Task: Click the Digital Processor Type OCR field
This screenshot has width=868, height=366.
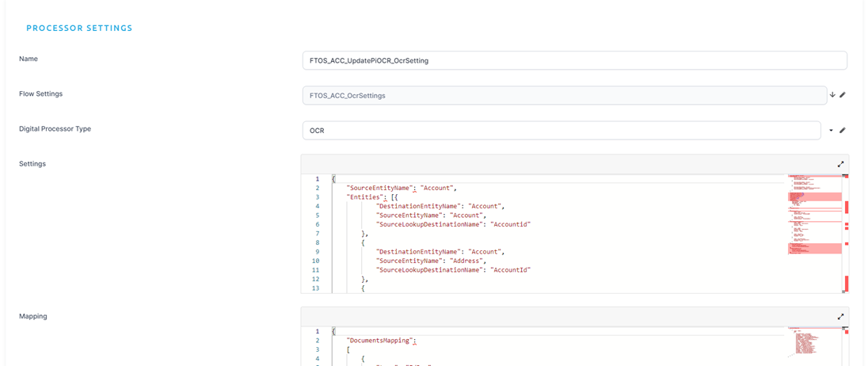Action: 561,130
